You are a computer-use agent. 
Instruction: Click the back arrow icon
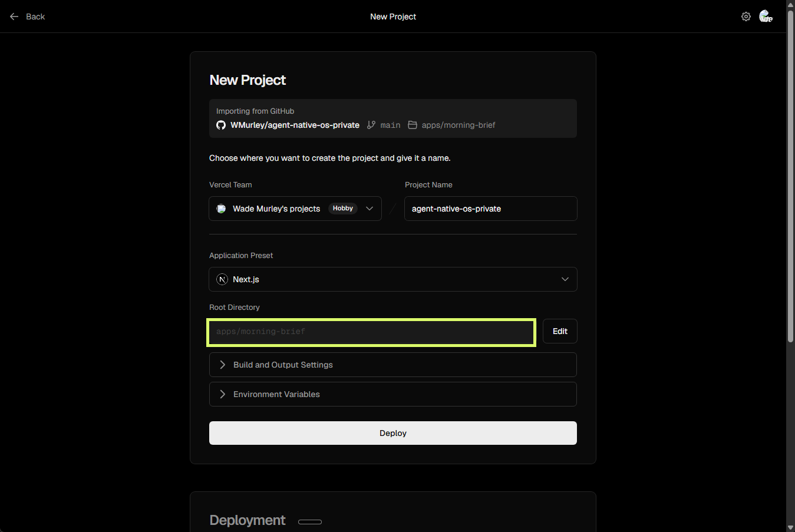14,16
